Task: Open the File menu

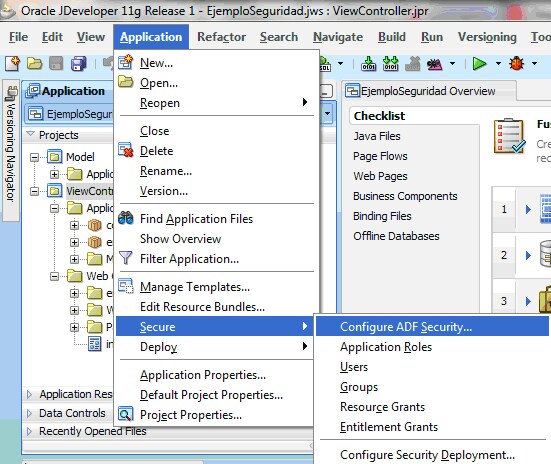Action: [19, 37]
